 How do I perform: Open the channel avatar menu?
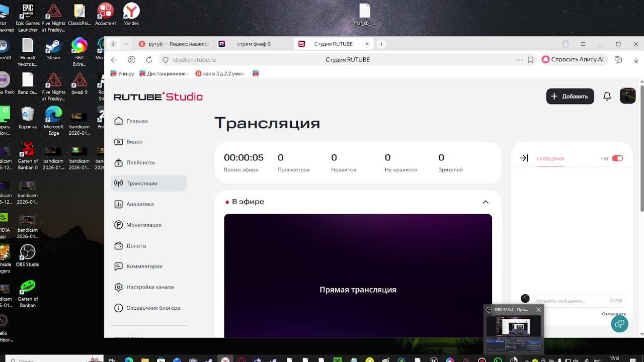click(x=627, y=96)
